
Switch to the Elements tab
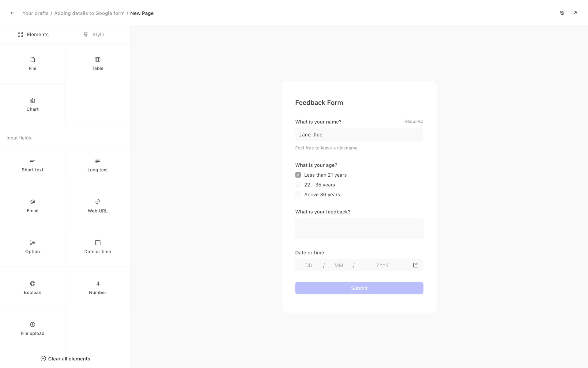tap(33, 34)
